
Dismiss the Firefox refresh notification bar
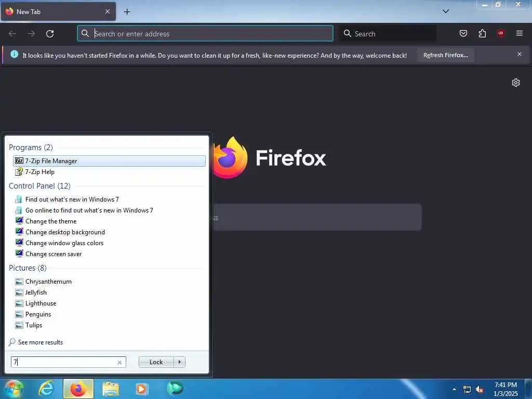520,54
